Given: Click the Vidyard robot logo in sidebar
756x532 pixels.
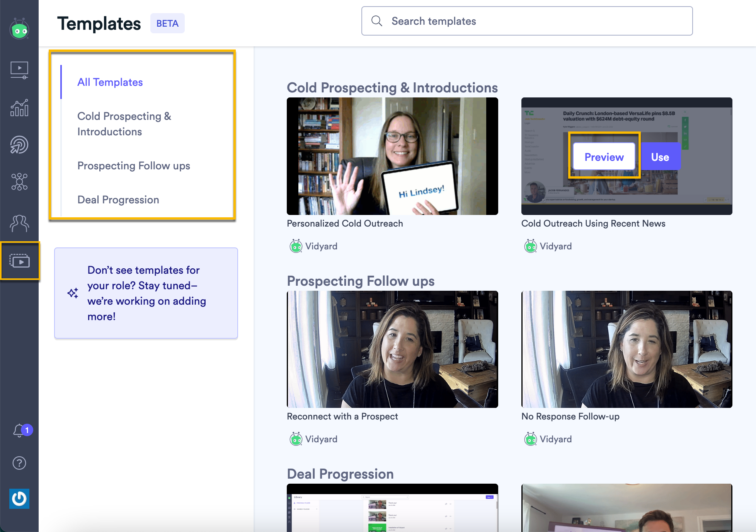Looking at the screenshot, I should click(19, 29).
